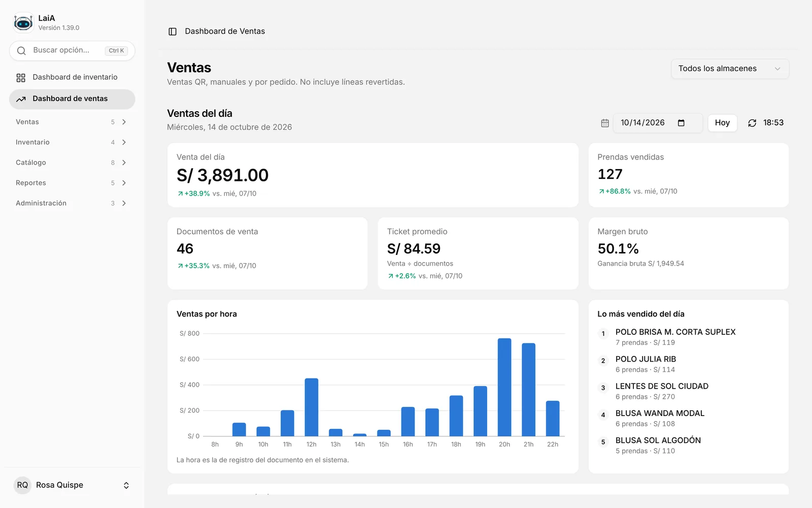This screenshot has width=812, height=508.
Task: Open the Todos los almacenes dropdown
Action: click(730, 69)
